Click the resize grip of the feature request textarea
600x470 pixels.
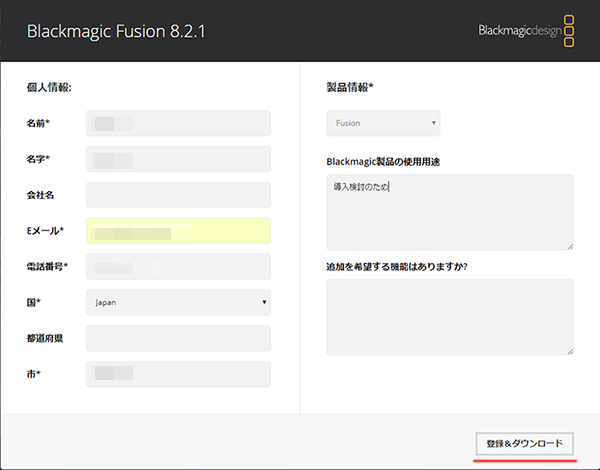pos(570,350)
